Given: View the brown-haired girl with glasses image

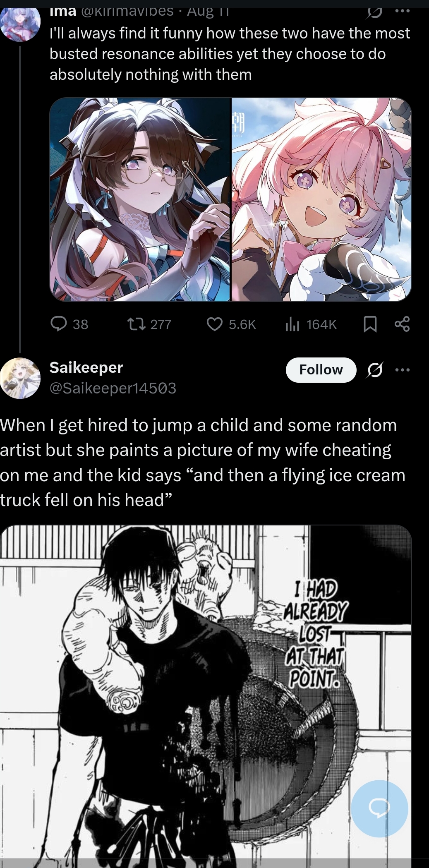Looking at the screenshot, I should point(140,199).
